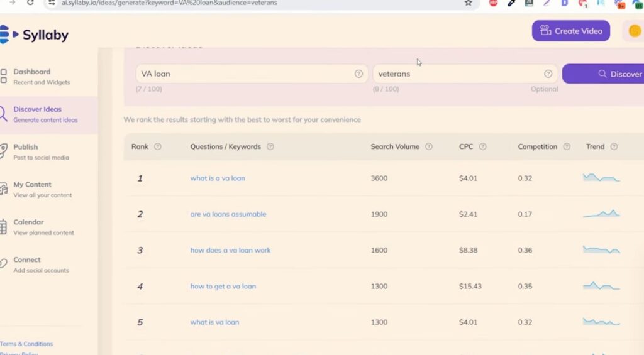Viewport: 644px width, 355px height.
Task: Click the Competition column help icon
Action: (x=567, y=146)
